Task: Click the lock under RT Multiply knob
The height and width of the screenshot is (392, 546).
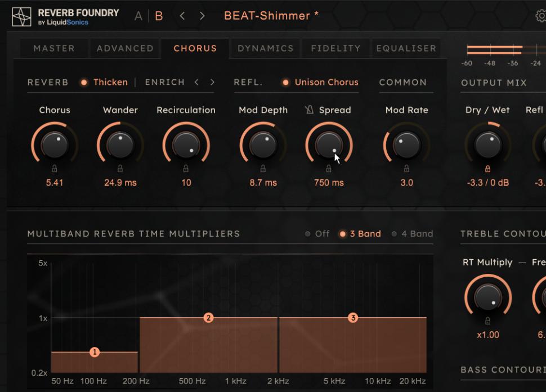Action: click(487, 321)
